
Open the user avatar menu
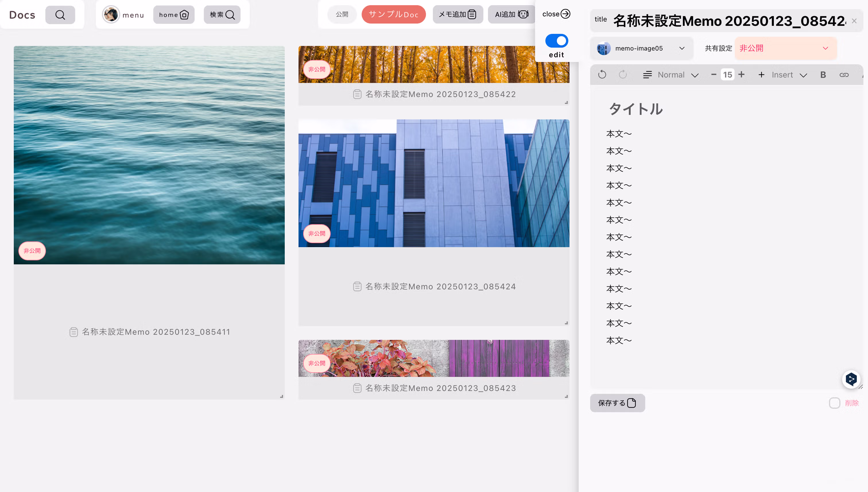[111, 15]
